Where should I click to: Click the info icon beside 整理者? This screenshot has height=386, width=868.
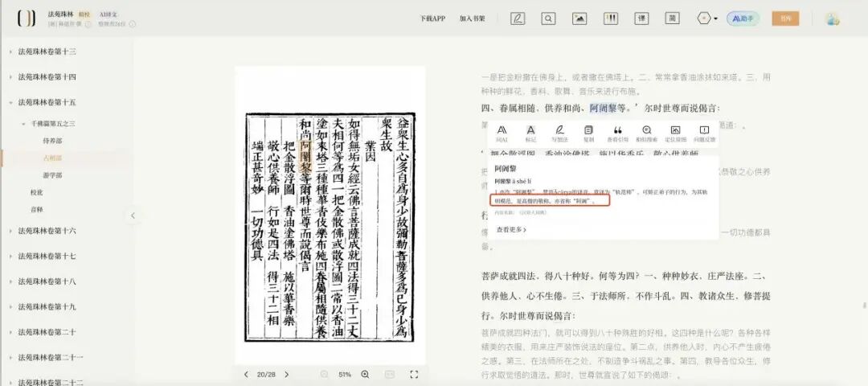click(x=133, y=24)
